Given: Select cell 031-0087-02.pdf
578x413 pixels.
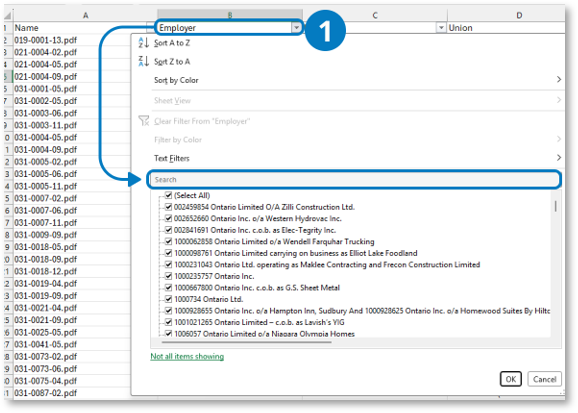Looking at the screenshot, I should click(72, 393).
